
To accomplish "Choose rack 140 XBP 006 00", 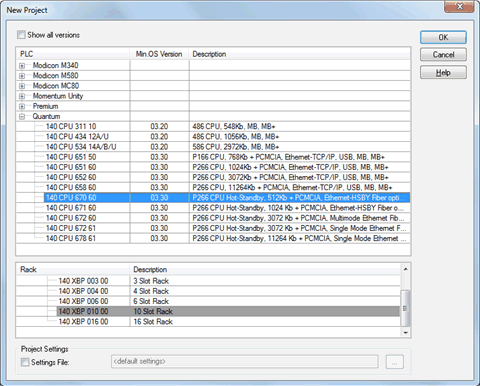I will point(83,301).
